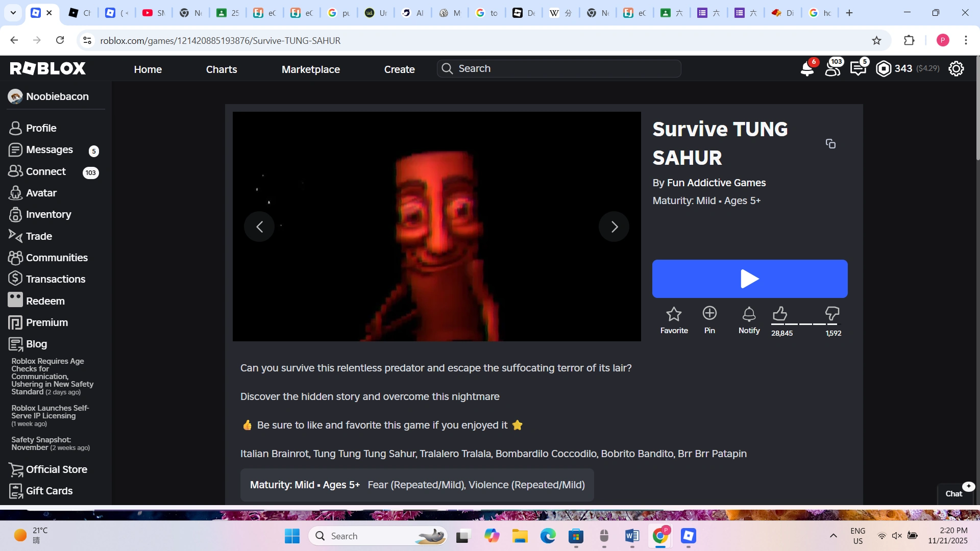
Task: Copy the game link with the copy icon
Action: pos(830,143)
